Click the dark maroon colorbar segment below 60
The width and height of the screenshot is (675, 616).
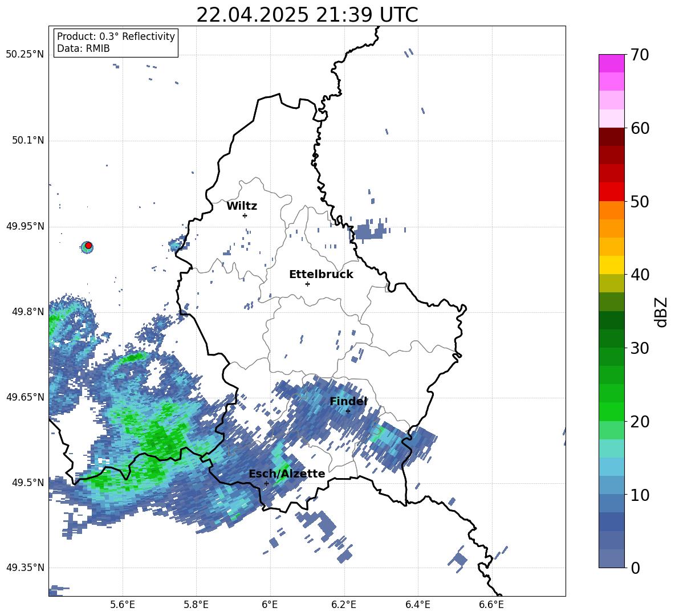(611, 137)
